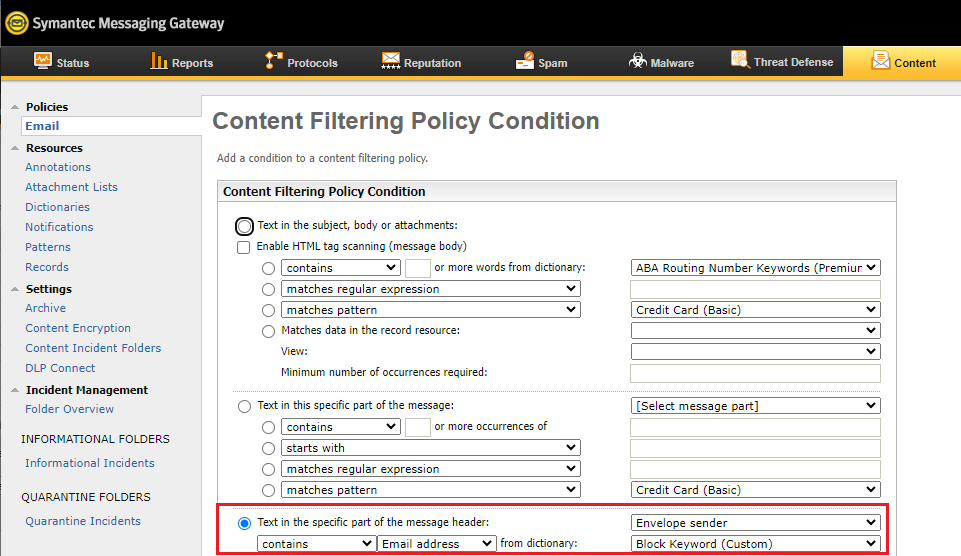Click the Spam icon in navigation
This screenshot has height=556, width=961.
[525, 61]
